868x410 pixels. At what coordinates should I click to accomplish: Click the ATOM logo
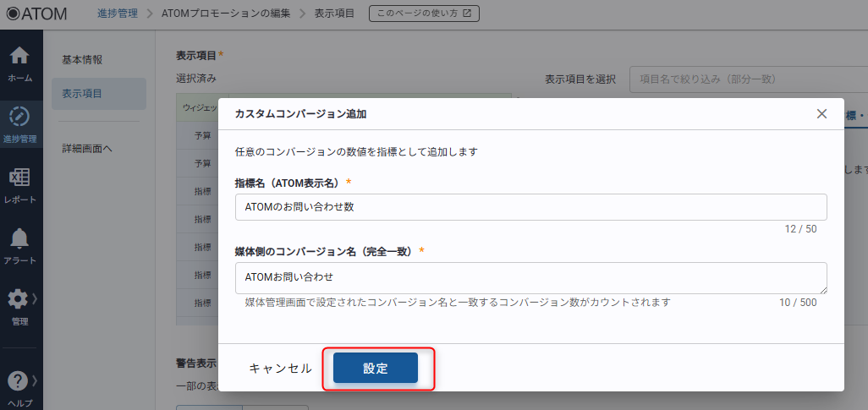click(x=37, y=14)
